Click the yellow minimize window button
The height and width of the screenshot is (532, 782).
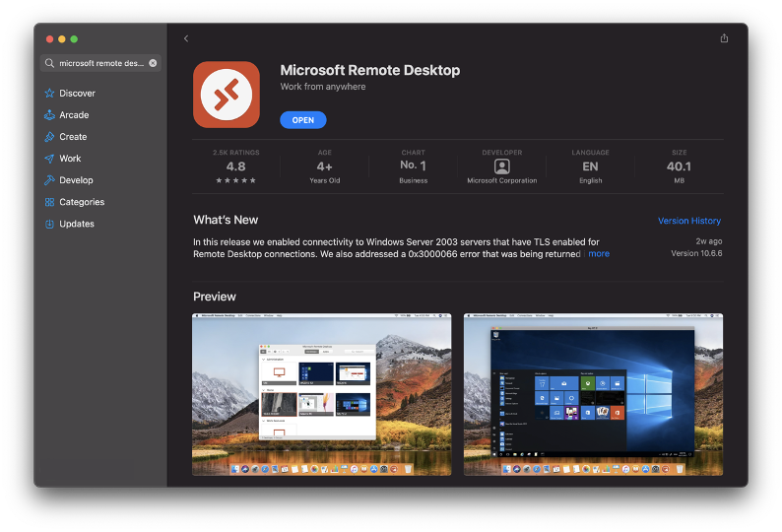coord(62,39)
